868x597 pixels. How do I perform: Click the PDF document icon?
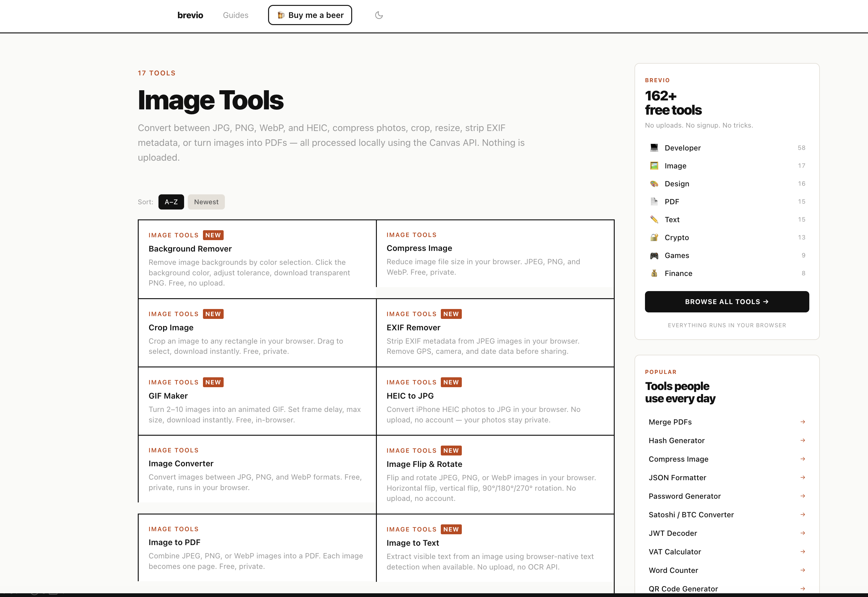point(654,201)
